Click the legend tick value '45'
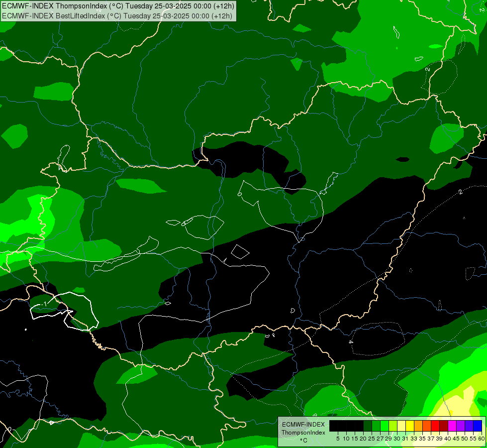Screen dimensions: 487x448 [x=456, y=439]
